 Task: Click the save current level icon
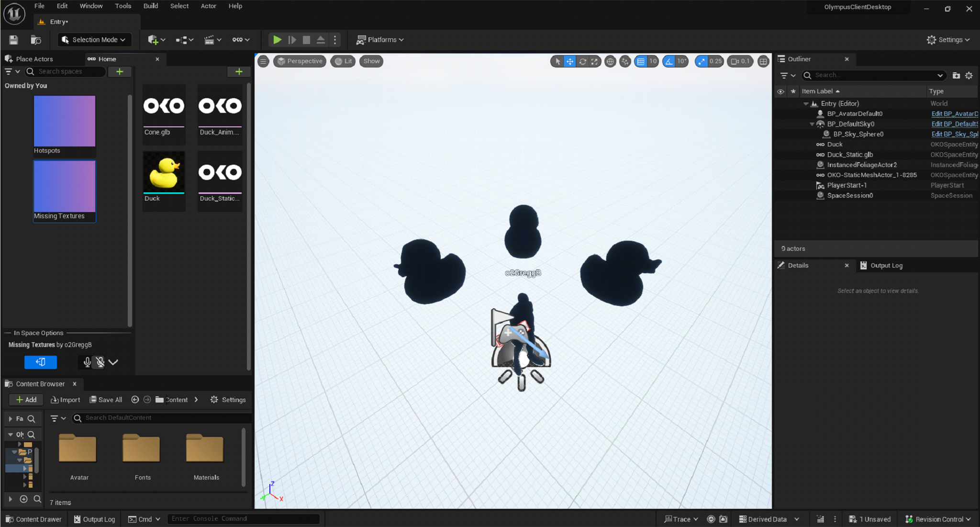coord(13,40)
